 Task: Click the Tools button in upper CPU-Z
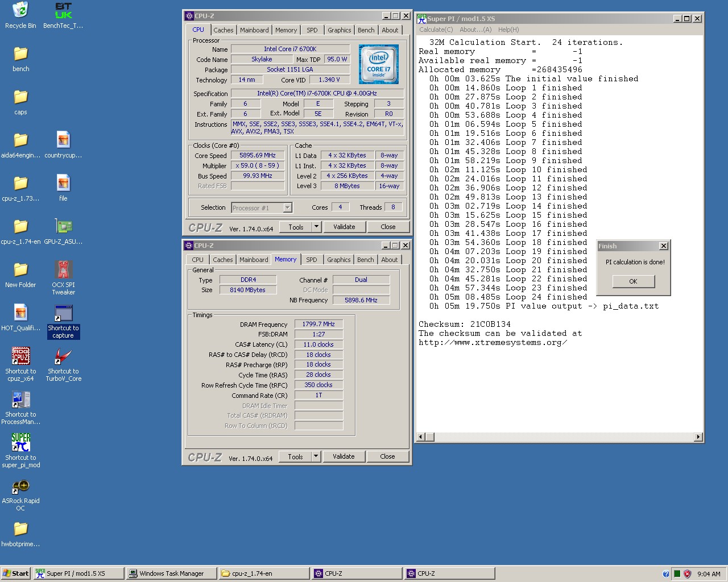(296, 227)
